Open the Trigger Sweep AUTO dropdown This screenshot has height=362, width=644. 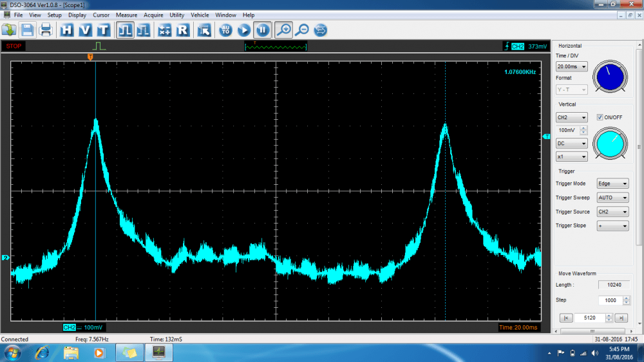point(612,198)
